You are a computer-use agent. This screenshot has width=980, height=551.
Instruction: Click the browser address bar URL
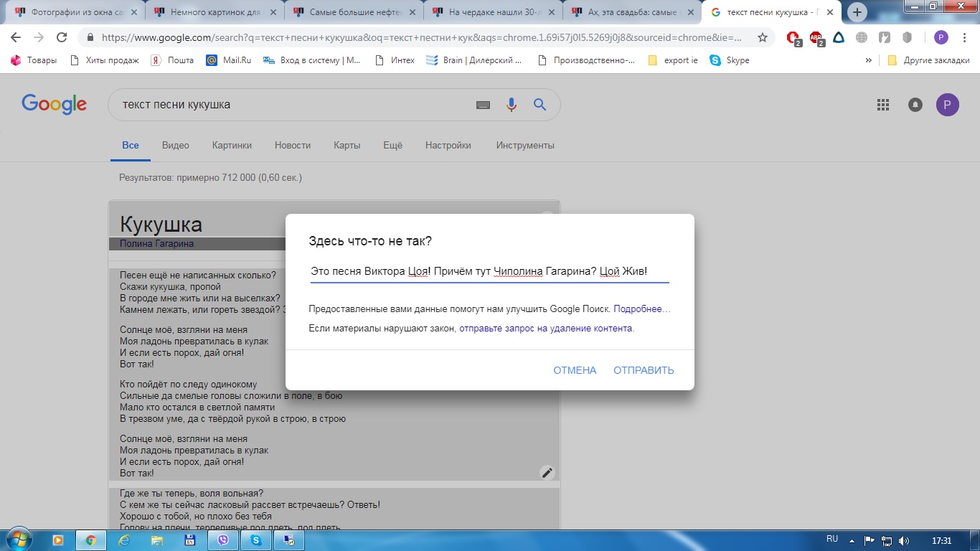[x=423, y=38]
